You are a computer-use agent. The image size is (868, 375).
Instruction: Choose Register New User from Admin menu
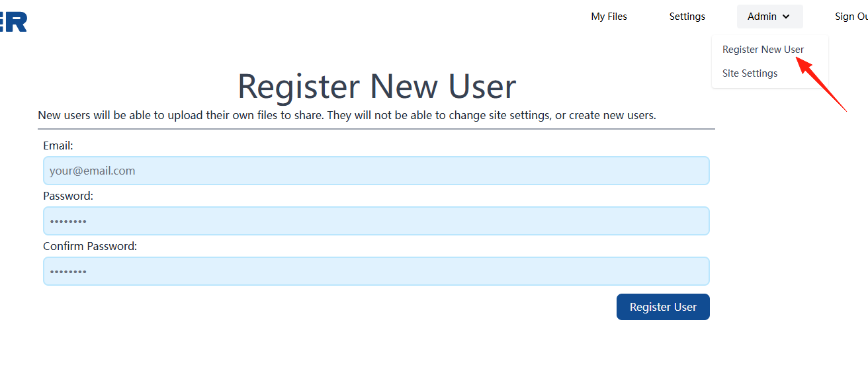click(763, 50)
